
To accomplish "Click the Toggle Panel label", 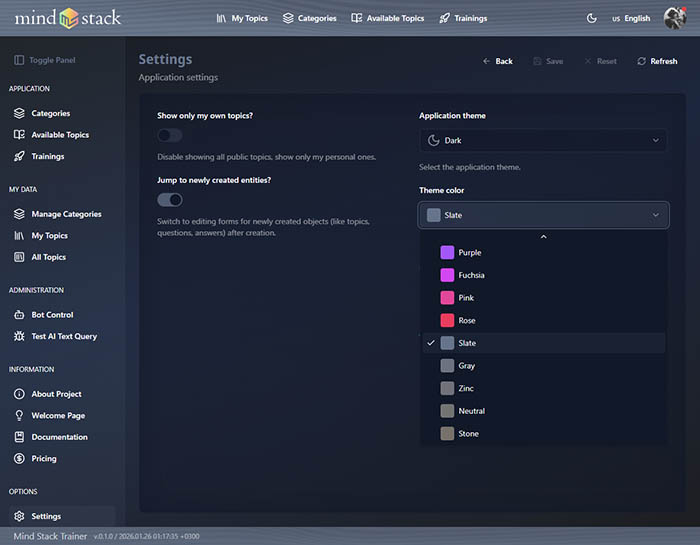I will point(52,60).
